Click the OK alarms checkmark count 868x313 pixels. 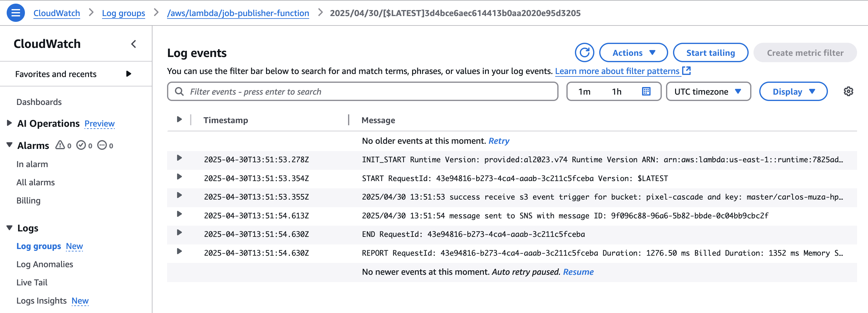click(x=84, y=145)
